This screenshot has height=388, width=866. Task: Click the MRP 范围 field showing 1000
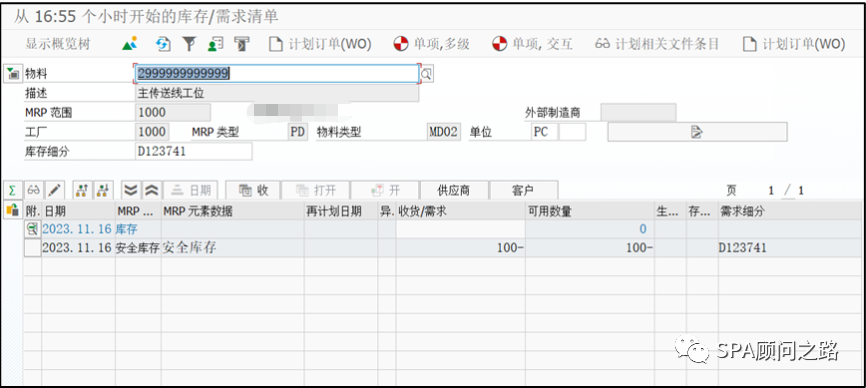(173, 113)
